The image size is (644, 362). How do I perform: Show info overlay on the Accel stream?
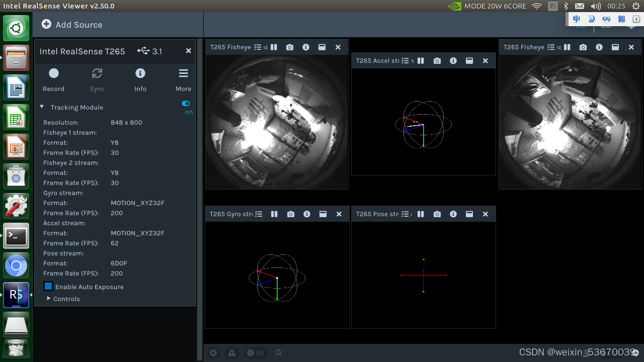pyautogui.click(x=453, y=60)
